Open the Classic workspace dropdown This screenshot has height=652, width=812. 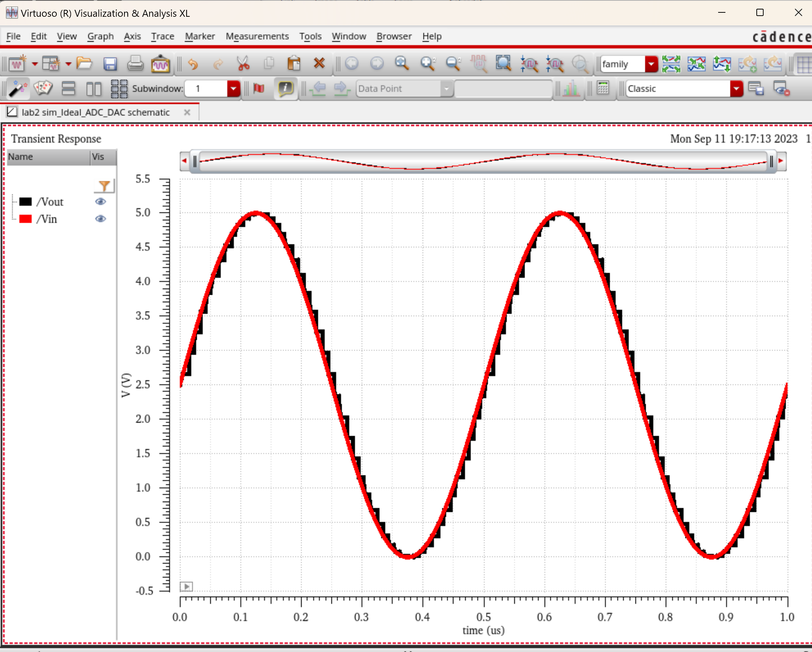point(736,89)
